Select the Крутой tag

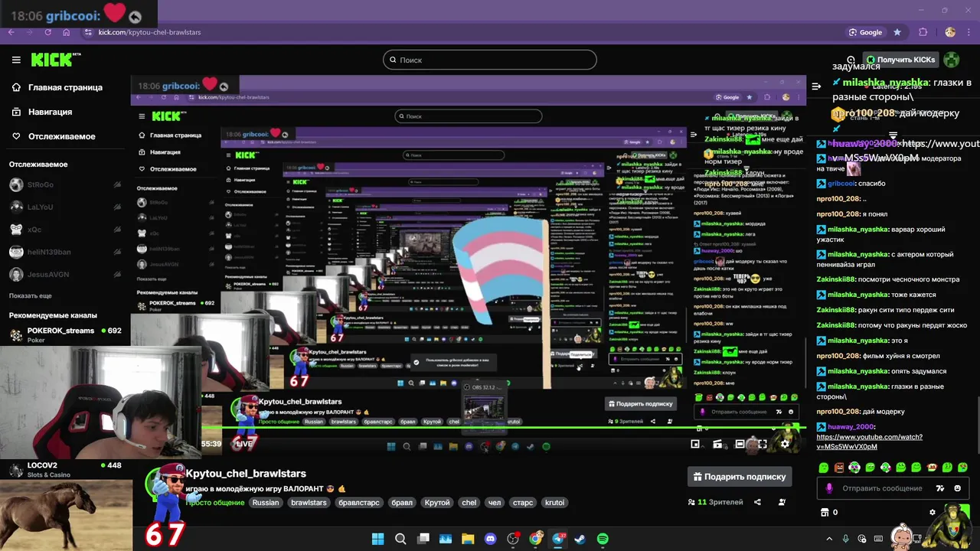pyautogui.click(x=437, y=503)
